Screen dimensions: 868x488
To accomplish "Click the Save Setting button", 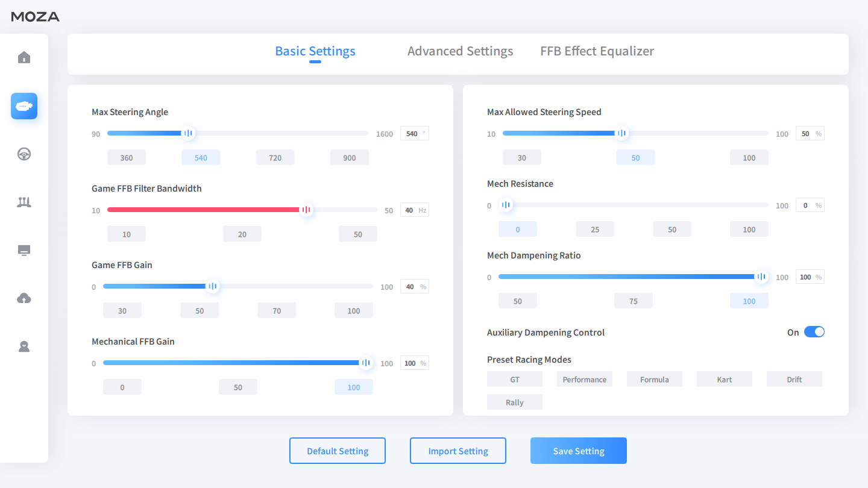I will tap(579, 451).
